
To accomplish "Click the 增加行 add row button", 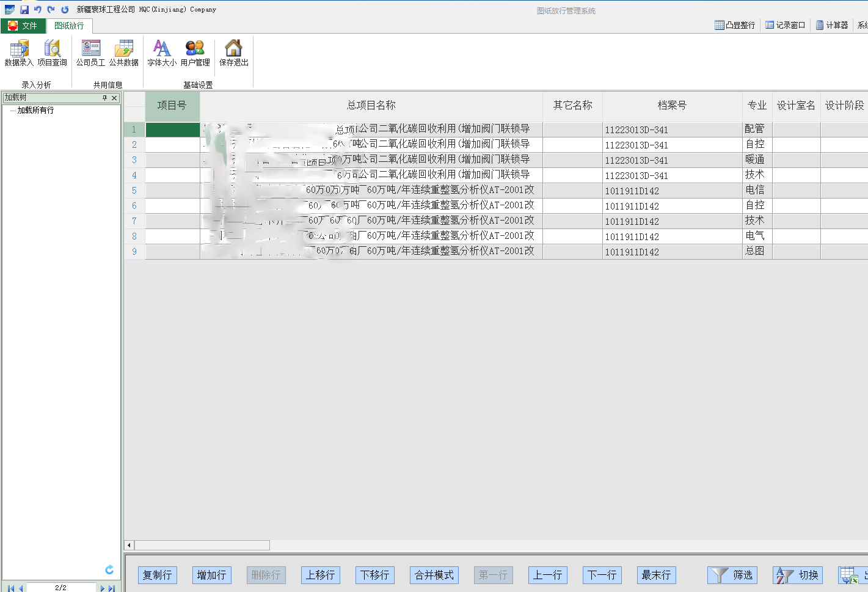I will (x=211, y=575).
